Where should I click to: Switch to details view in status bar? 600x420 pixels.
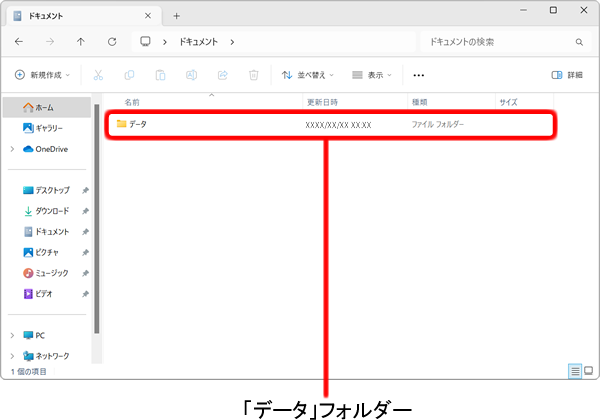click(x=575, y=371)
